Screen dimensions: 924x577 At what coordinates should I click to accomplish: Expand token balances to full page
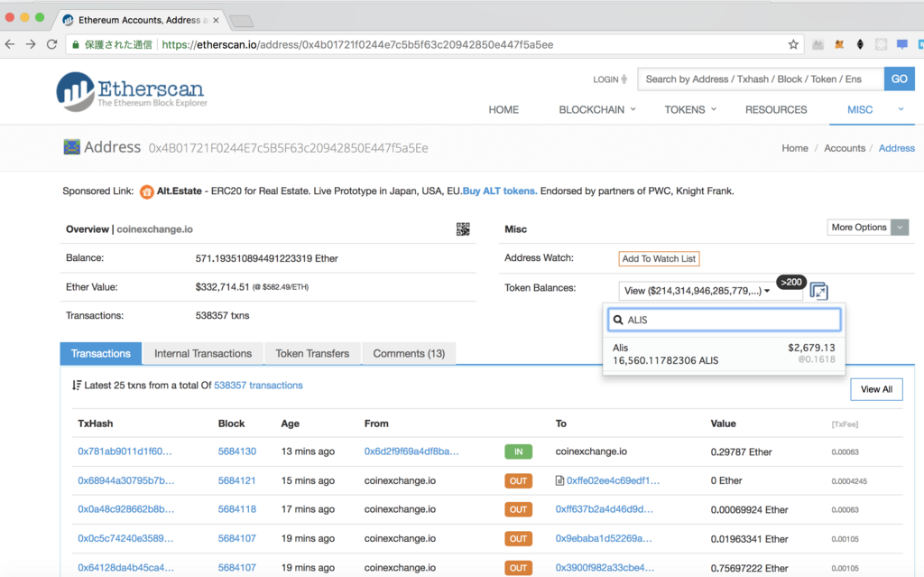click(818, 290)
